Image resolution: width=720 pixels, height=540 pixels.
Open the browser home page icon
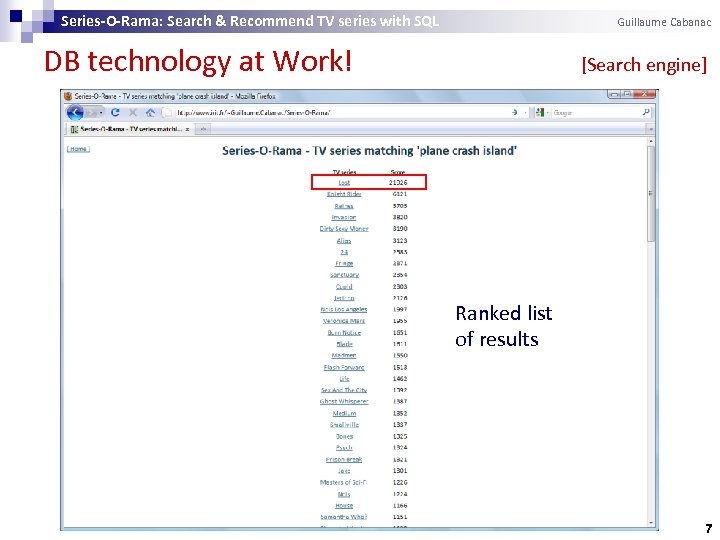150,112
